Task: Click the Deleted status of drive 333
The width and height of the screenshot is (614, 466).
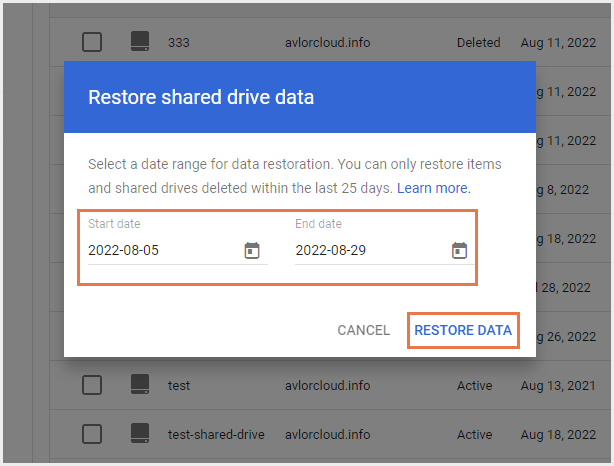Action: pyautogui.click(x=479, y=43)
